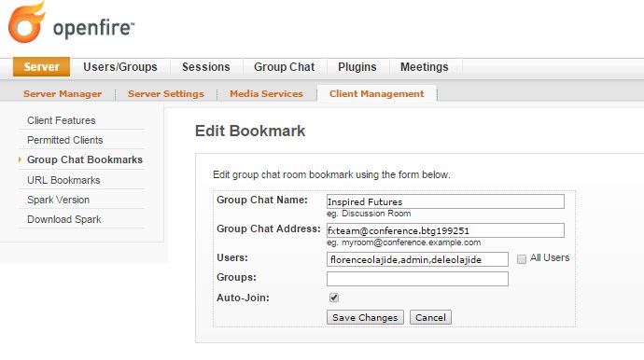Viewport: 644px width, 360px height.
Task: Switch to the Sessions tab
Action: point(205,67)
